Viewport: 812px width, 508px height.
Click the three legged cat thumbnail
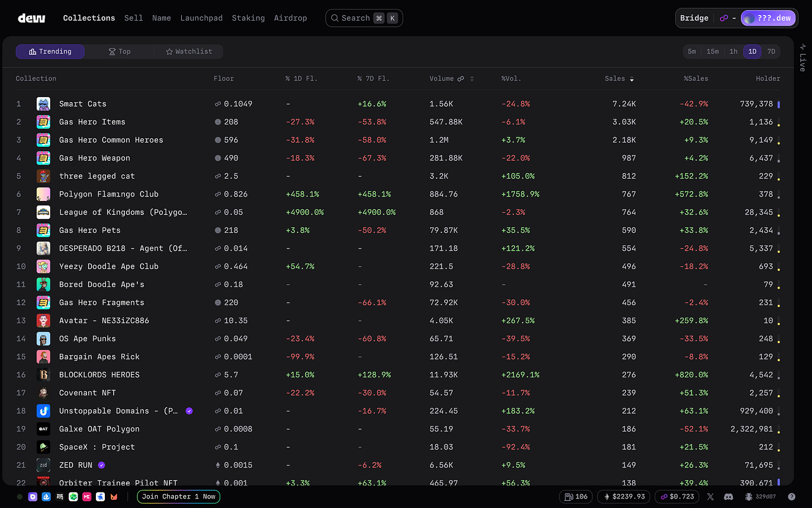coord(43,176)
